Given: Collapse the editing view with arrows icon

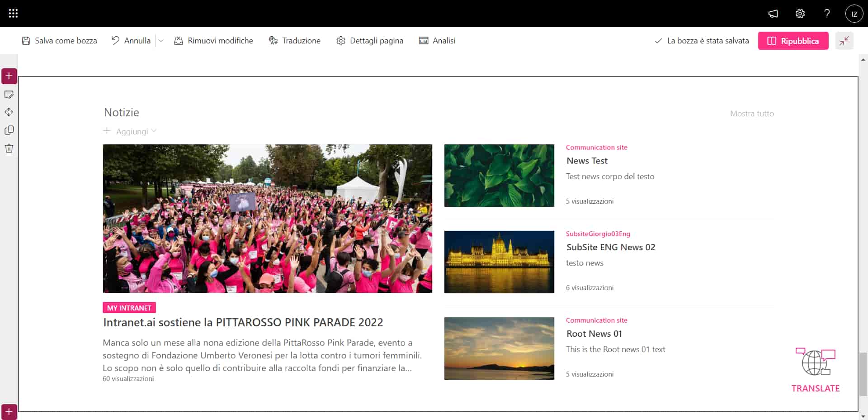Looking at the screenshot, I should point(844,41).
